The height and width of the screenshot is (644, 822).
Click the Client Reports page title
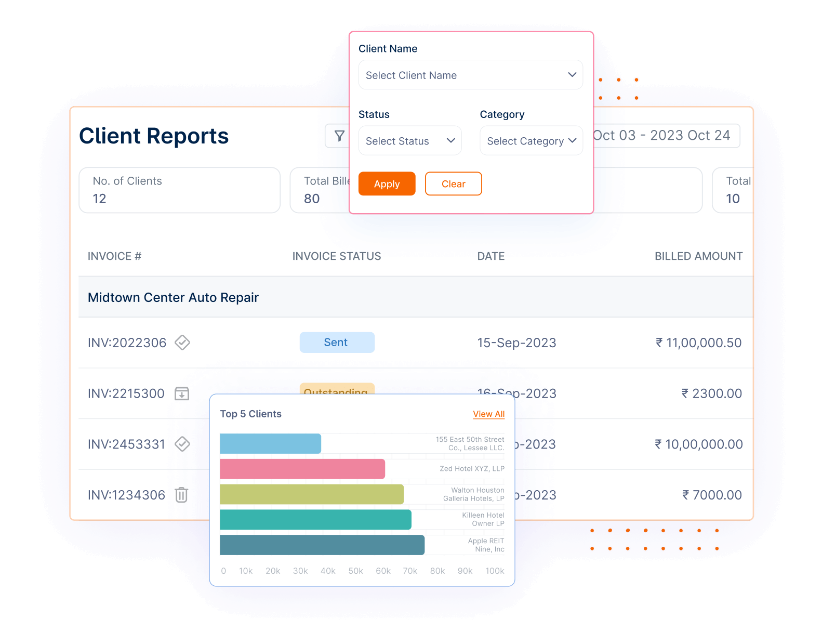point(154,136)
